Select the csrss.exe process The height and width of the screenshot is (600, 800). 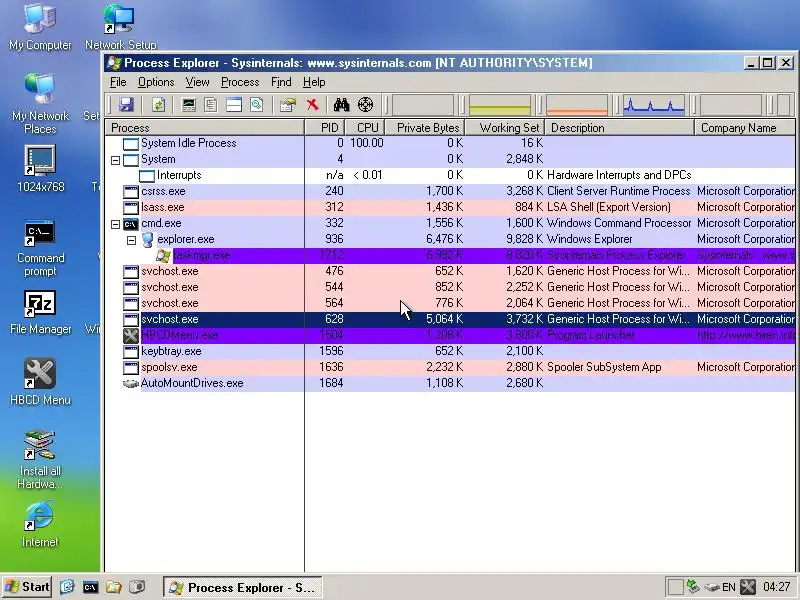(x=449, y=191)
